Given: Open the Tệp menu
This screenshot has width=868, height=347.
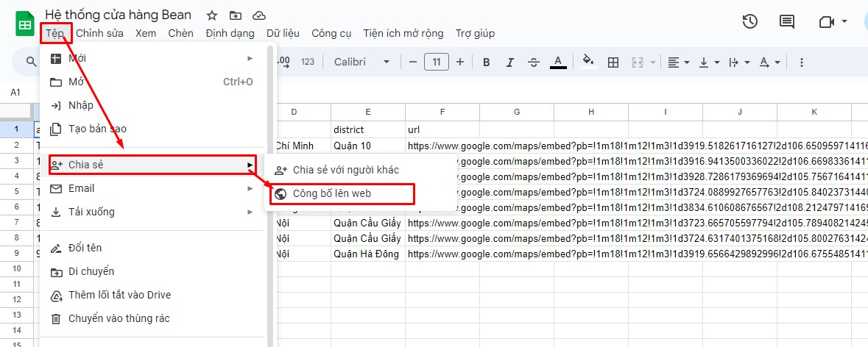Looking at the screenshot, I should pyautogui.click(x=55, y=33).
